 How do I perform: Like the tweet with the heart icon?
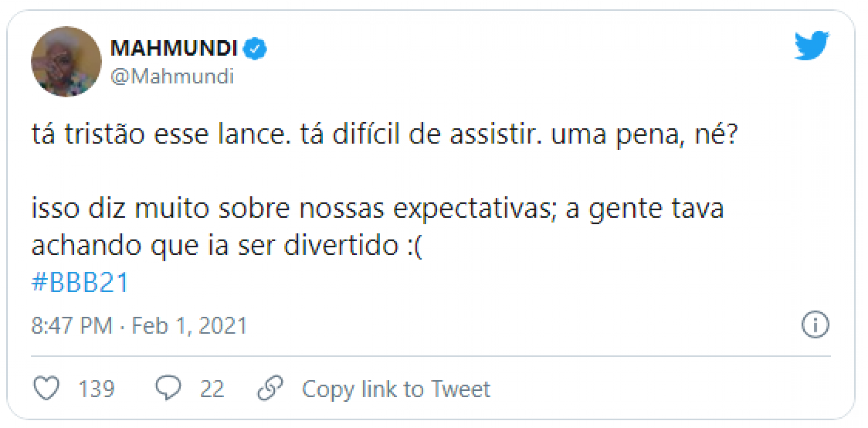(46, 388)
